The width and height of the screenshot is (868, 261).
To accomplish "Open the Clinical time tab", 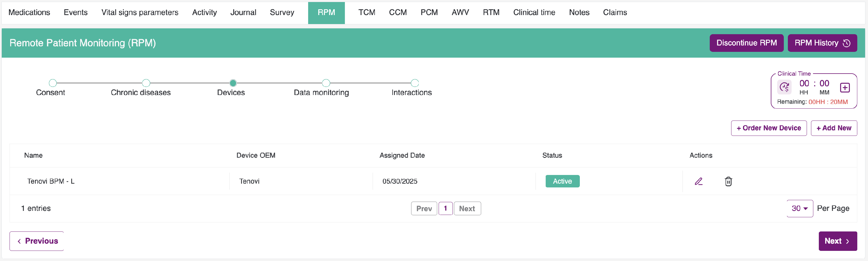I will [534, 12].
